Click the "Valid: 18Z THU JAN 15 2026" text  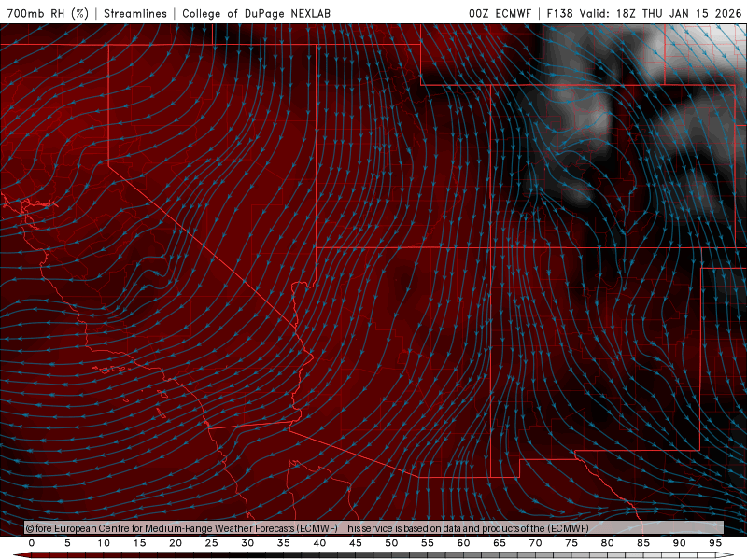(x=660, y=13)
